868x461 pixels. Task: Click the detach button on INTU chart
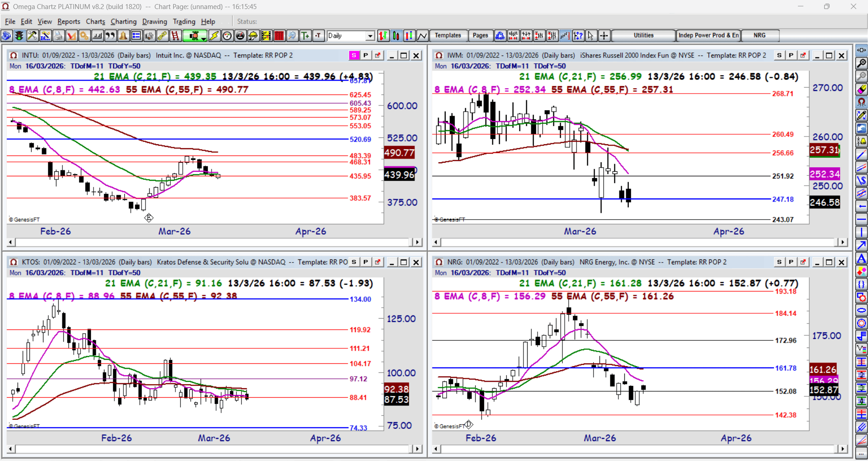tap(378, 55)
